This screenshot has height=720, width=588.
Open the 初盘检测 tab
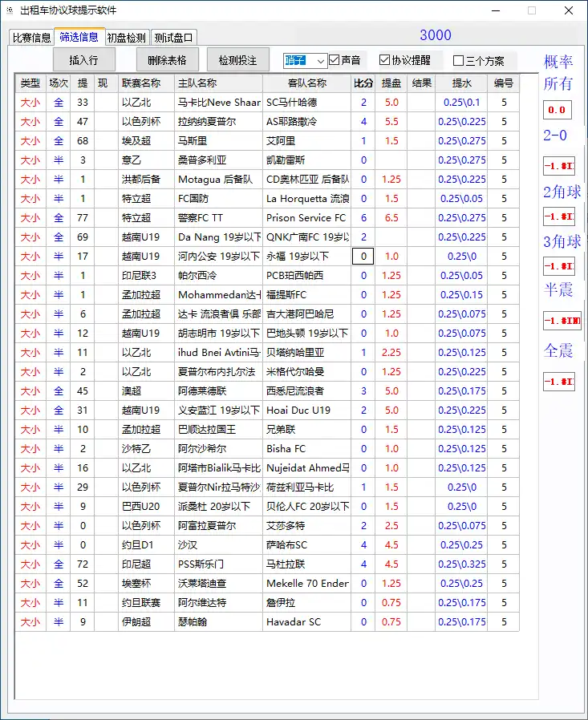(x=126, y=37)
